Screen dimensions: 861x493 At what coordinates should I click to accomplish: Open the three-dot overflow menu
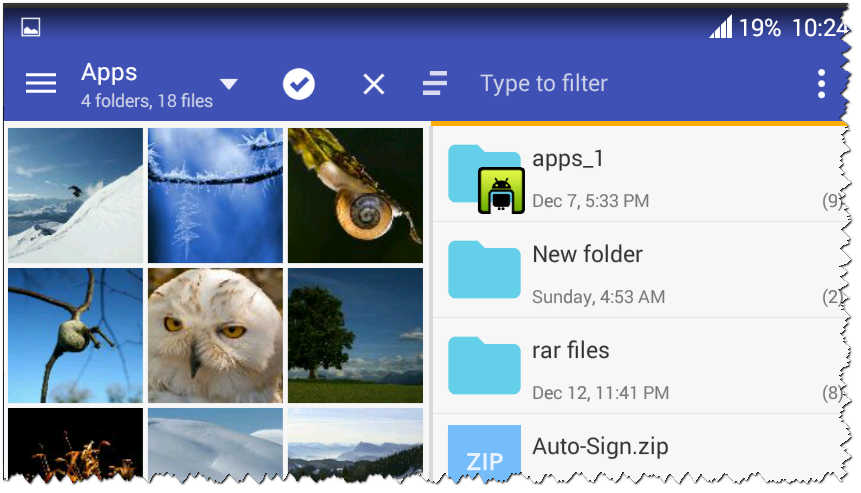[x=821, y=84]
